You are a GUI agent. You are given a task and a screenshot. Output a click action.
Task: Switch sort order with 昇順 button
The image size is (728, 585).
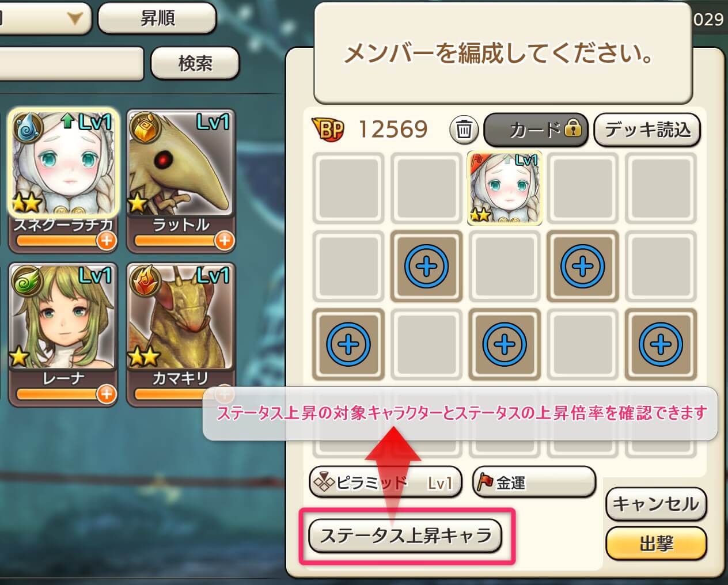(157, 18)
